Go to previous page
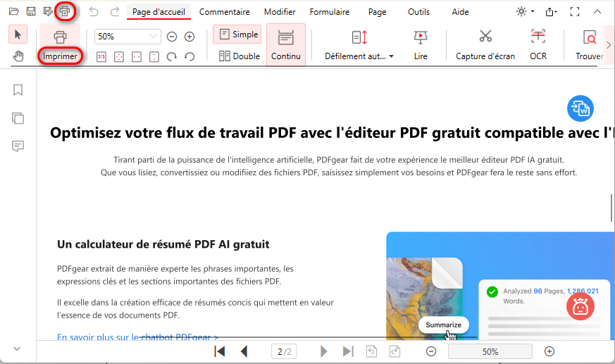The image size is (615, 364). click(x=244, y=351)
